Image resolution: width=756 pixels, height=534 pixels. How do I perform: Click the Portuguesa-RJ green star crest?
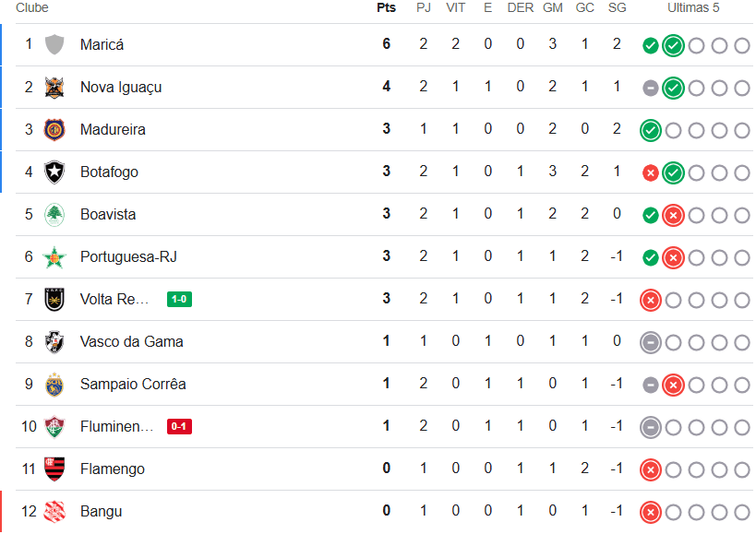[54, 257]
